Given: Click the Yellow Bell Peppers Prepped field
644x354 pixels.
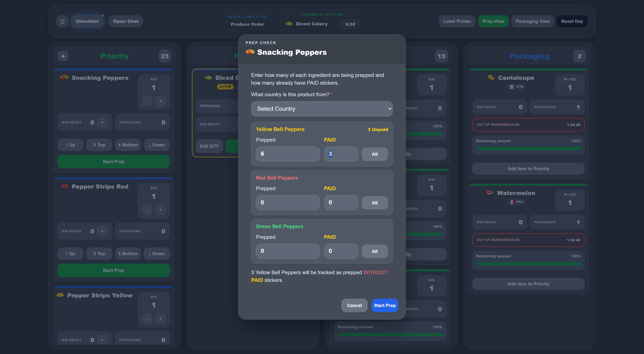Looking at the screenshot, I should [x=288, y=154].
